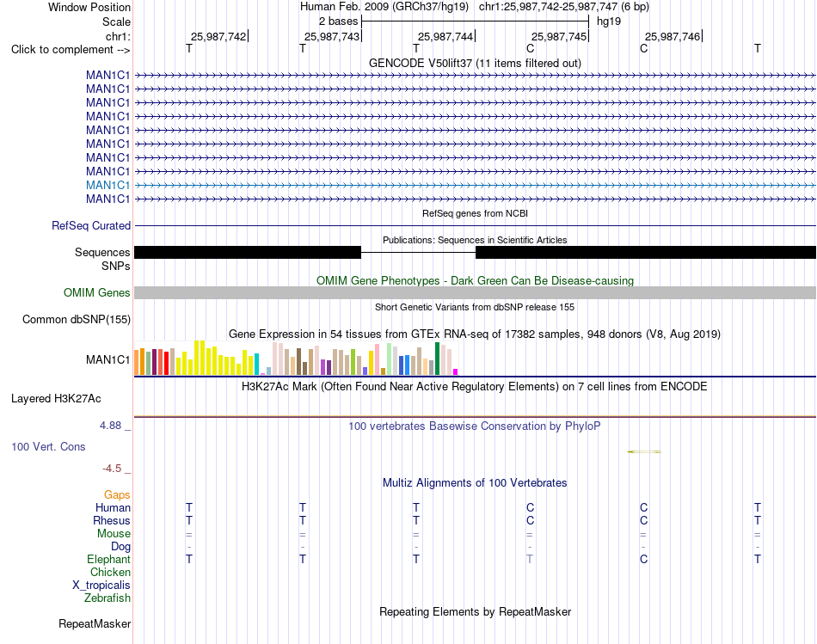The height and width of the screenshot is (644, 817).
Task: Click the RefSeq Curated track label
Action: pyautogui.click(x=91, y=225)
